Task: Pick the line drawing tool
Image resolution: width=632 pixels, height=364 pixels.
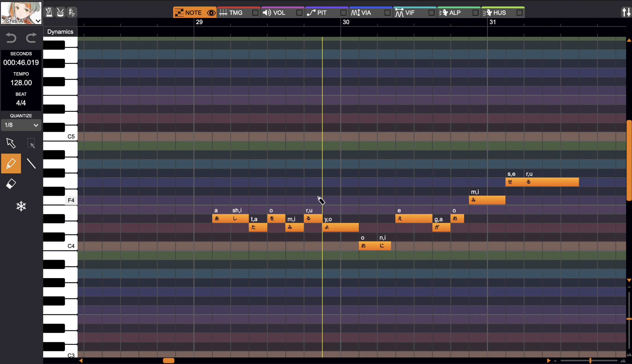Action: (31, 163)
